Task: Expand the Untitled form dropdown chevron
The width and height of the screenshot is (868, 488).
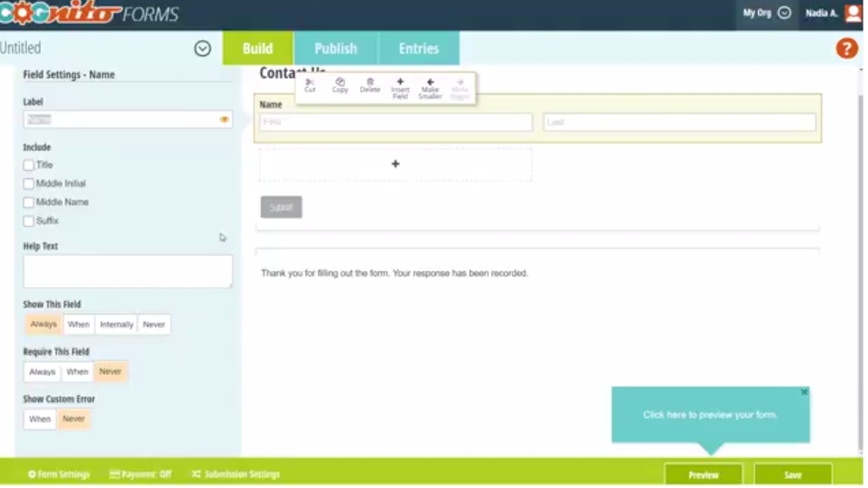Action: (203, 49)
